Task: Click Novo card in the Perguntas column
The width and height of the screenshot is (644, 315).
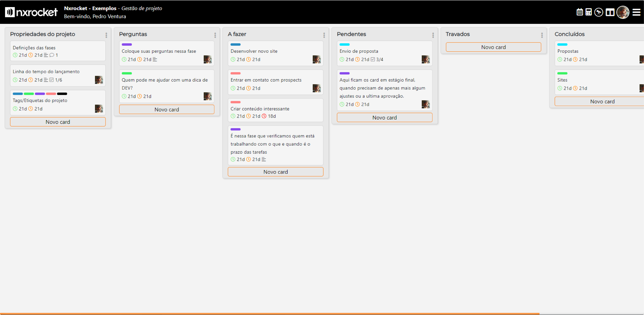Action: (x=166, y=109)
